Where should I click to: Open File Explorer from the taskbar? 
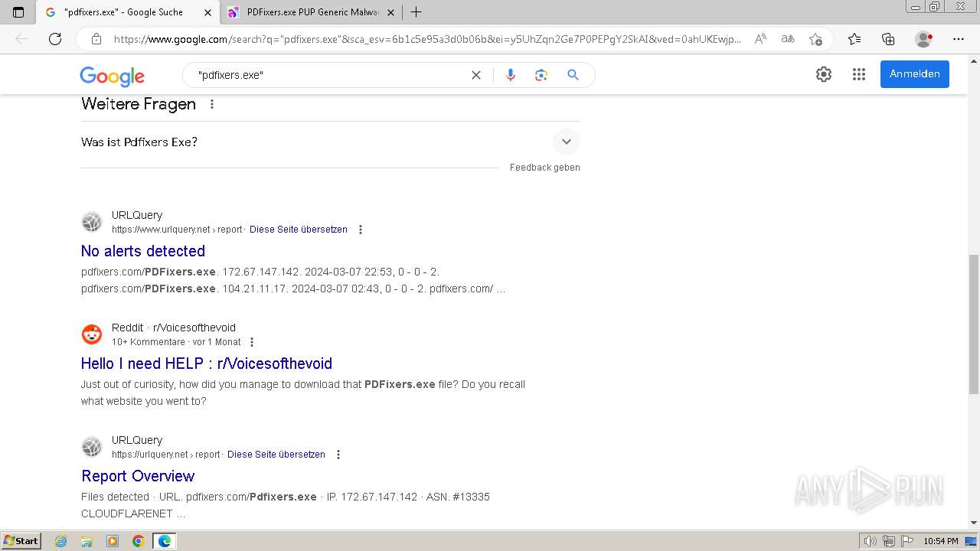click(x=87, y=541)
